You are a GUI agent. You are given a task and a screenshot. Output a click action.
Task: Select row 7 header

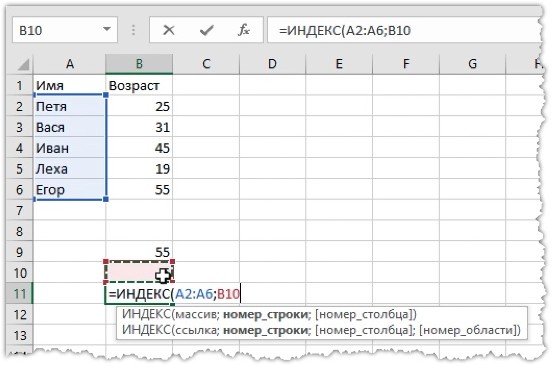[x=19, y=211]
